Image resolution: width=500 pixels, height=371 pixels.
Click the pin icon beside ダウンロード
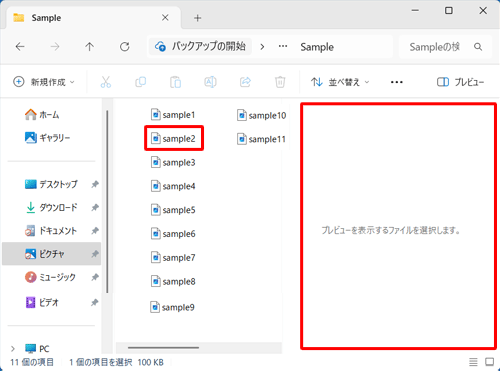[x=95, y=207]
